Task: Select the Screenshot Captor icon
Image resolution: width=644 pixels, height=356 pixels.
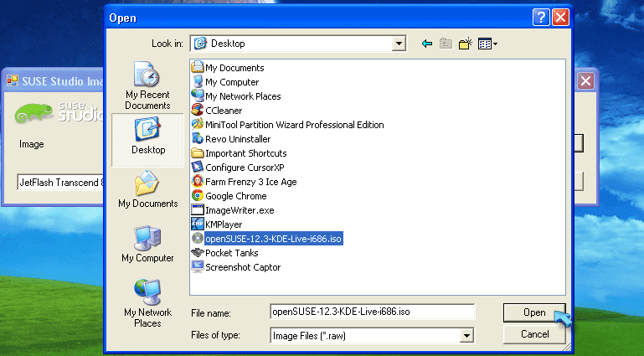Action: [198, 267]
